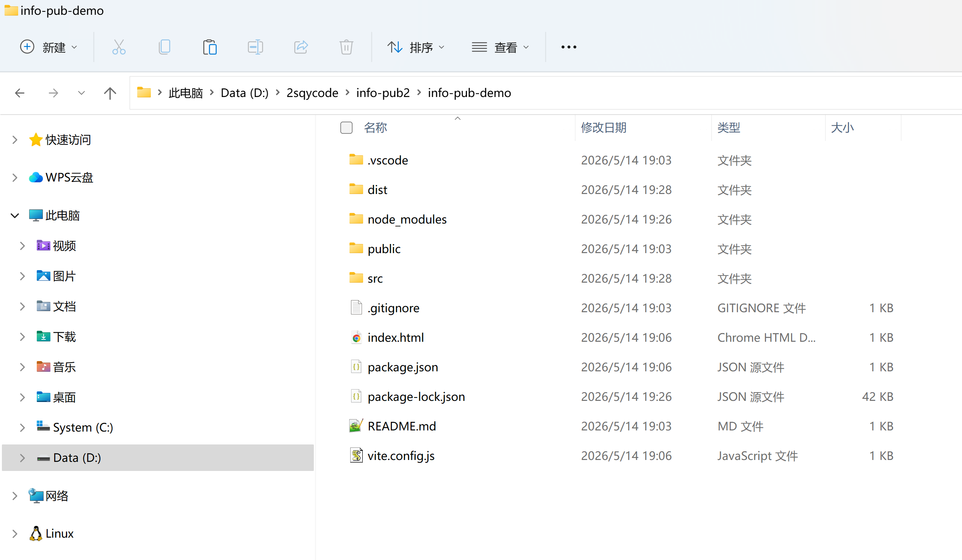Open the 查看 (View) dropdown

(x=500, y=47)
